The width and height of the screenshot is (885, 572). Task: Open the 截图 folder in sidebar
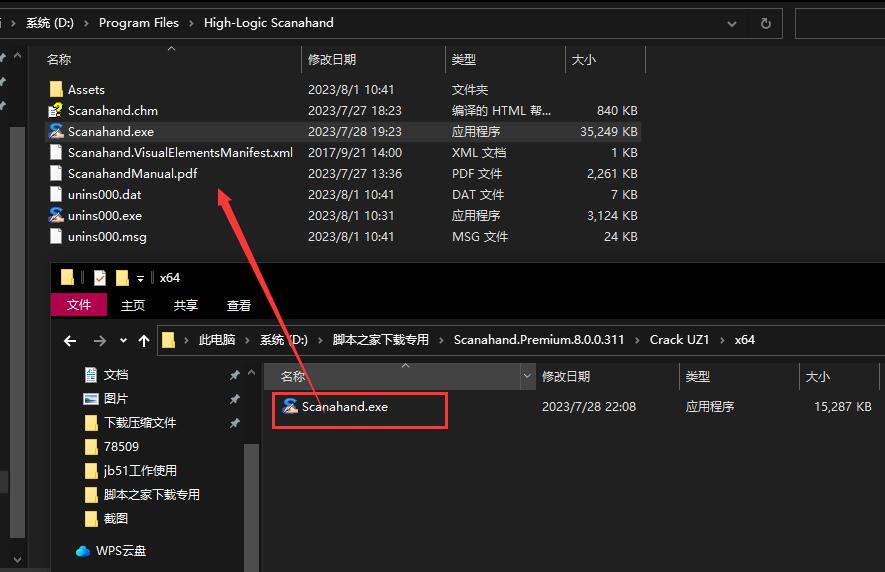(x=116, y=518)
